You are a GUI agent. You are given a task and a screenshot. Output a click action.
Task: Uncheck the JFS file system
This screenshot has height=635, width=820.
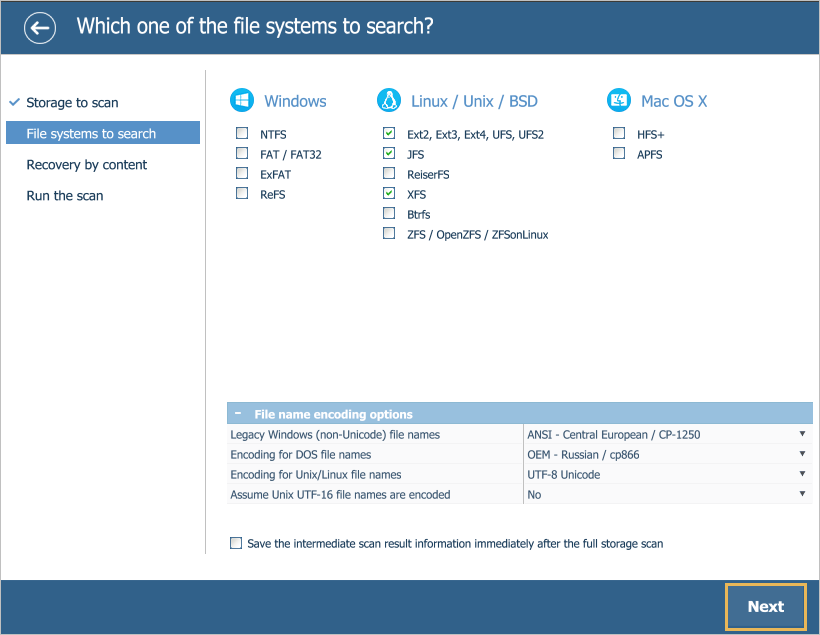tap(389, 153)
